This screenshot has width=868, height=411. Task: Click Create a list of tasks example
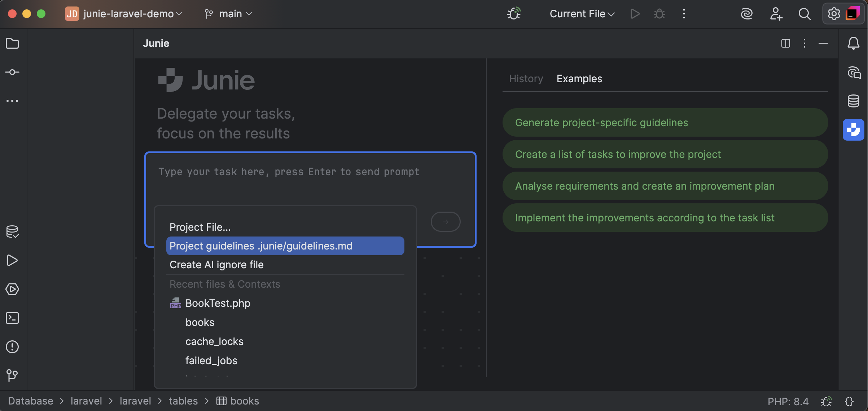coord(665,154)
